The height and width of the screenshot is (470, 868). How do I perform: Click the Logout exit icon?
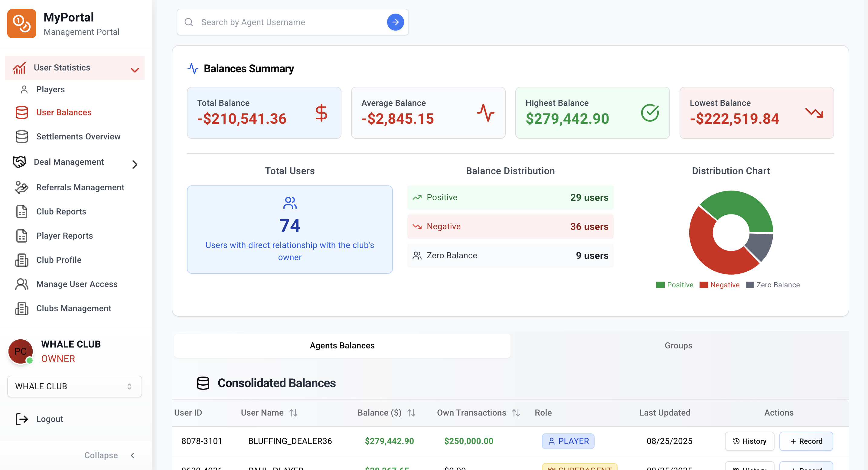tap(21, 419)
